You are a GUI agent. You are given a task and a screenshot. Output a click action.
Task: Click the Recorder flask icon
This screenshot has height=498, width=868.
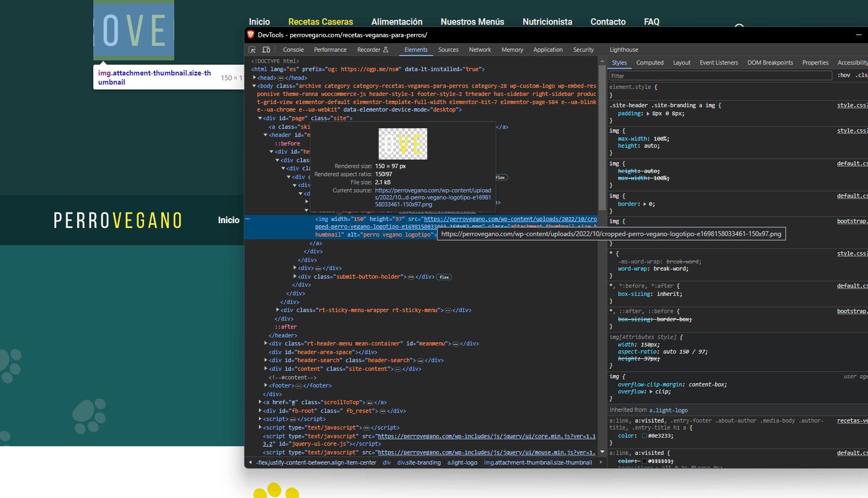386,50
